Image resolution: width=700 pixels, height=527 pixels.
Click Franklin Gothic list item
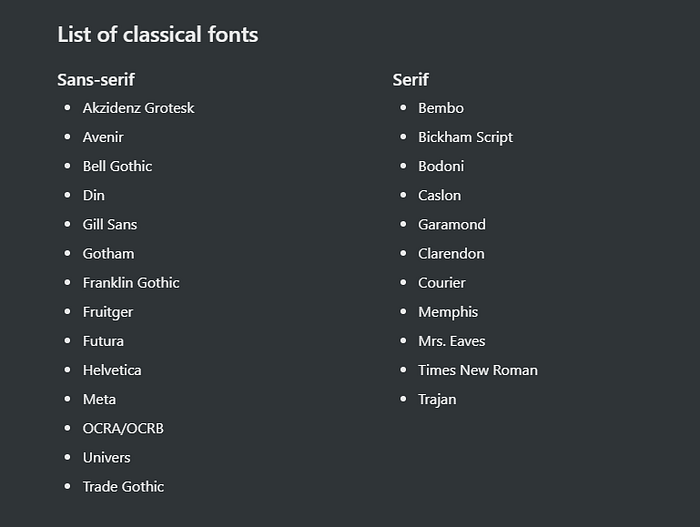(x=131, y=283)
